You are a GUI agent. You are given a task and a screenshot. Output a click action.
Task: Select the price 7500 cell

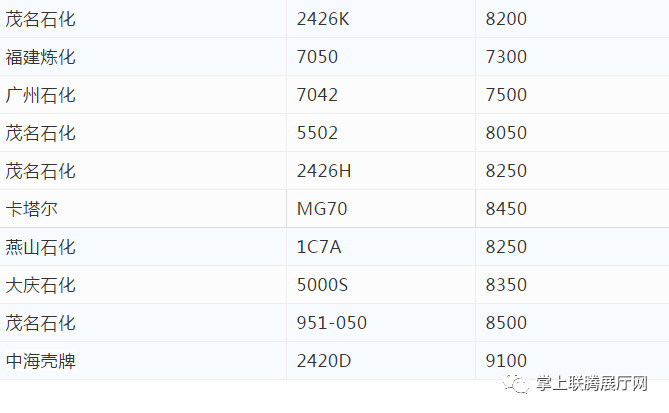point(572,95)
